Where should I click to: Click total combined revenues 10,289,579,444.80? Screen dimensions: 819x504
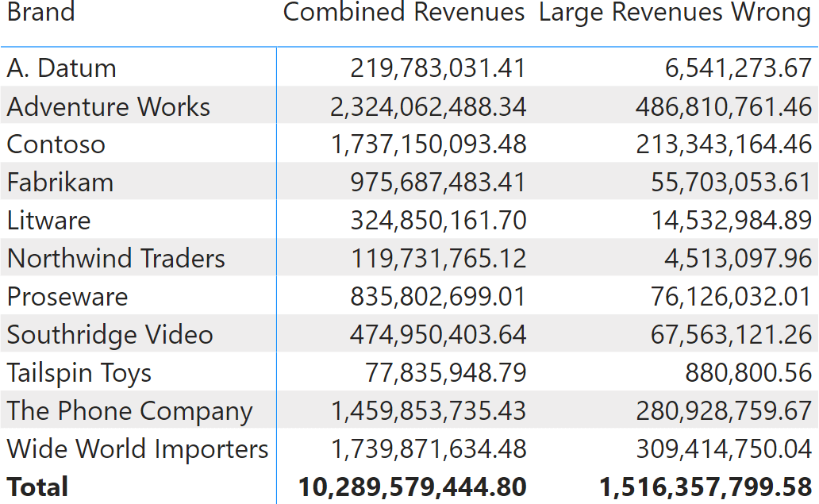tap(412, 487)
